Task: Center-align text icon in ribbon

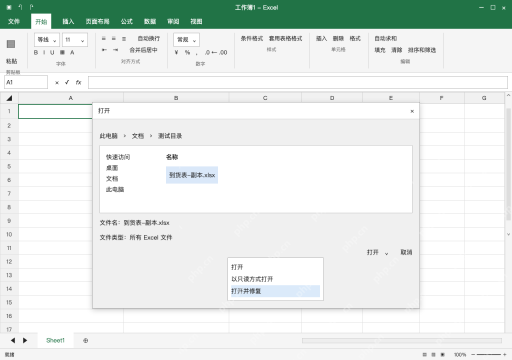Action: pos(114,39)
